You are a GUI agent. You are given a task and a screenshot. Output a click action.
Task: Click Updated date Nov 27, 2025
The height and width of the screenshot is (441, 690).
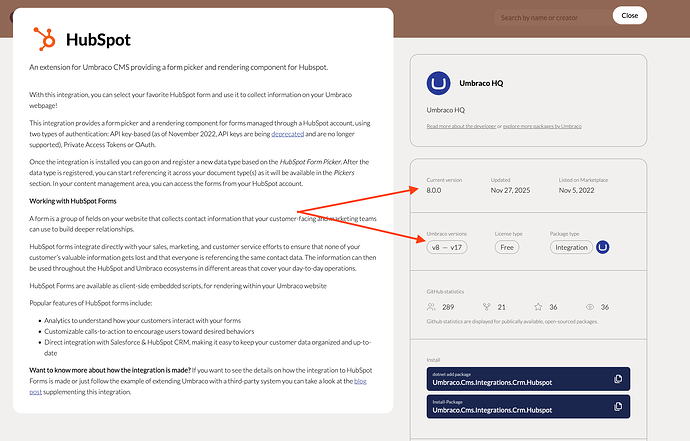click(x=510, y=190)
